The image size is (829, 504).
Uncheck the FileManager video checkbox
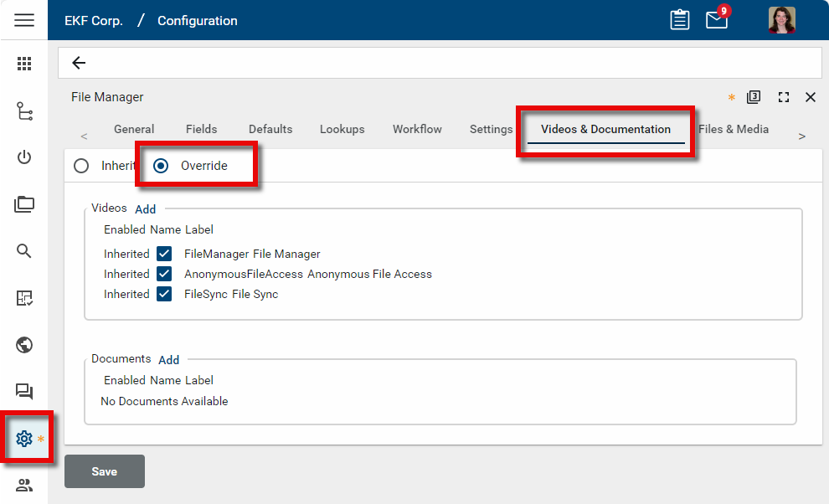[x=164, y=254]
